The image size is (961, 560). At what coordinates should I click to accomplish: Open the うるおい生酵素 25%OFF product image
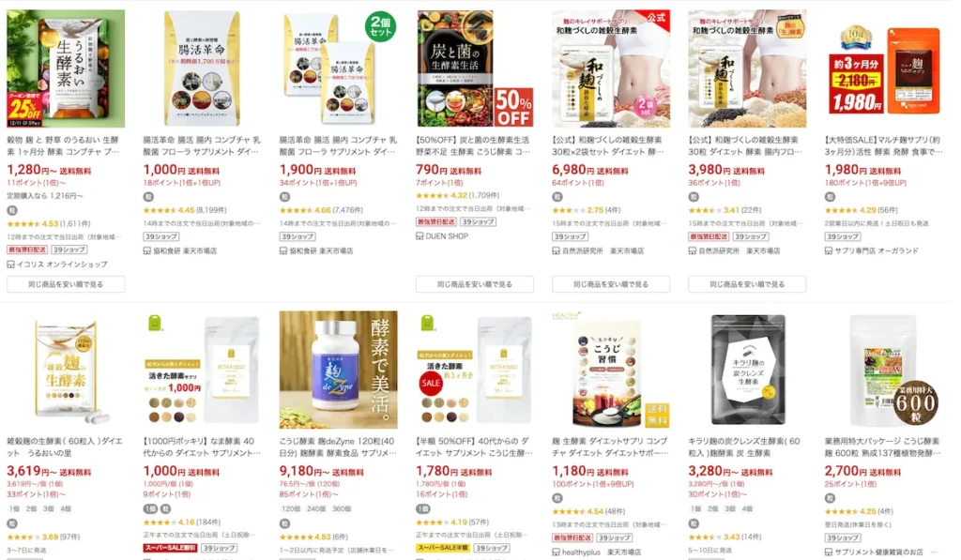coord(66,68)
